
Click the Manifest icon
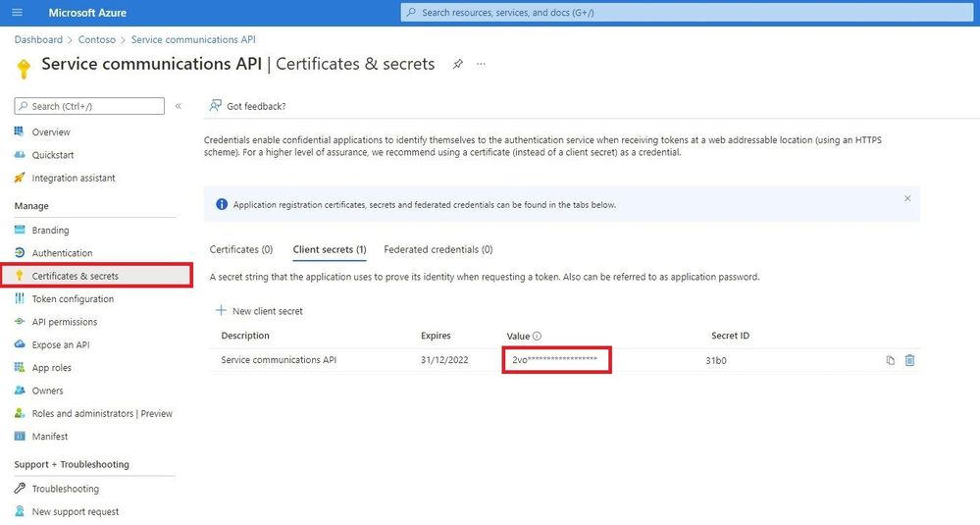pos(20,437)
